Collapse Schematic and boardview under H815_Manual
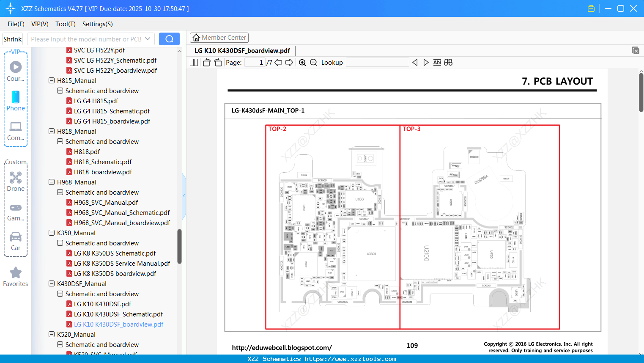 coord(60,91)
